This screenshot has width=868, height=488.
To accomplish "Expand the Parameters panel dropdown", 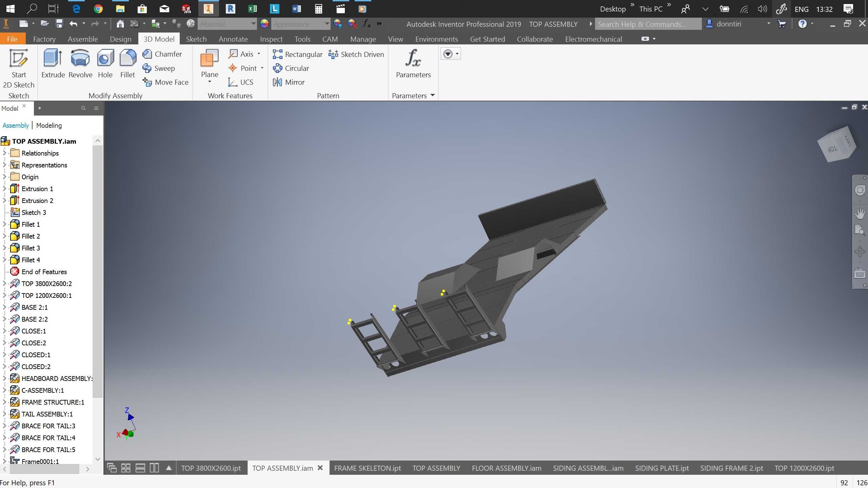I will [433, 96].
